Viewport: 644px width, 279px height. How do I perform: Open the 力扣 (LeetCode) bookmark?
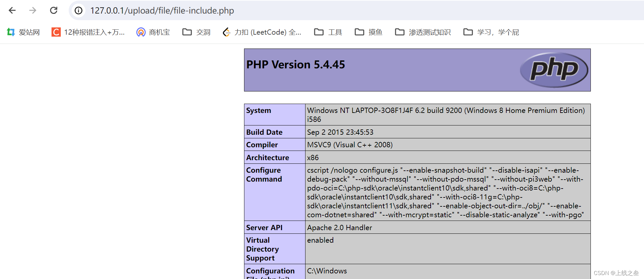click(x=262, y=32)
